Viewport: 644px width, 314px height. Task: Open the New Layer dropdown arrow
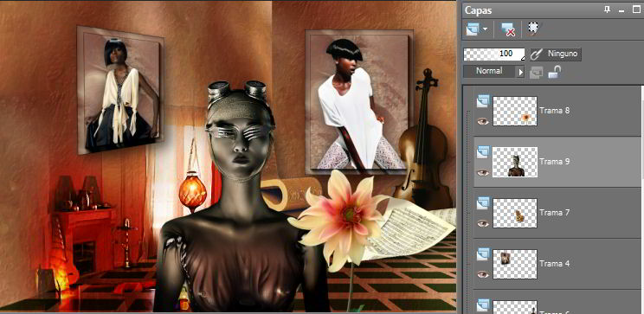tap(485, 29)
